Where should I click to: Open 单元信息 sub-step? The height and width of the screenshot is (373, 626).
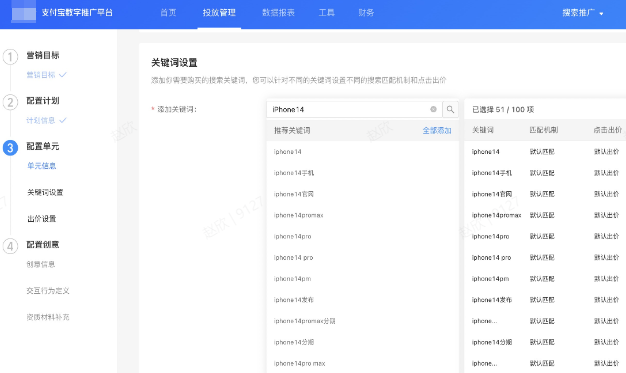[42, 166]
